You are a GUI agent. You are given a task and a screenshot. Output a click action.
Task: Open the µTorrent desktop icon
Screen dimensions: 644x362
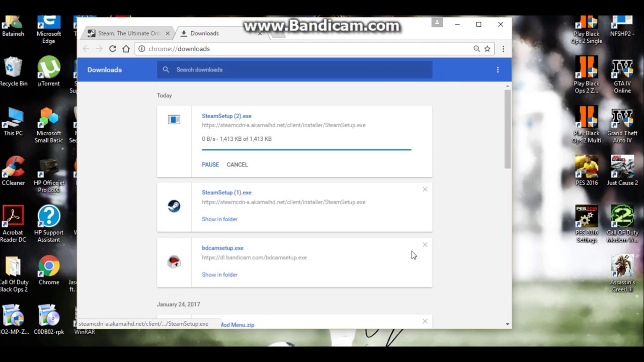(x=49, y=72)
